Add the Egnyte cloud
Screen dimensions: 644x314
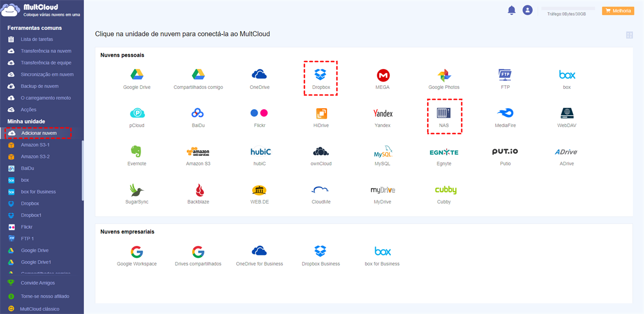click(x=444, y=152)
